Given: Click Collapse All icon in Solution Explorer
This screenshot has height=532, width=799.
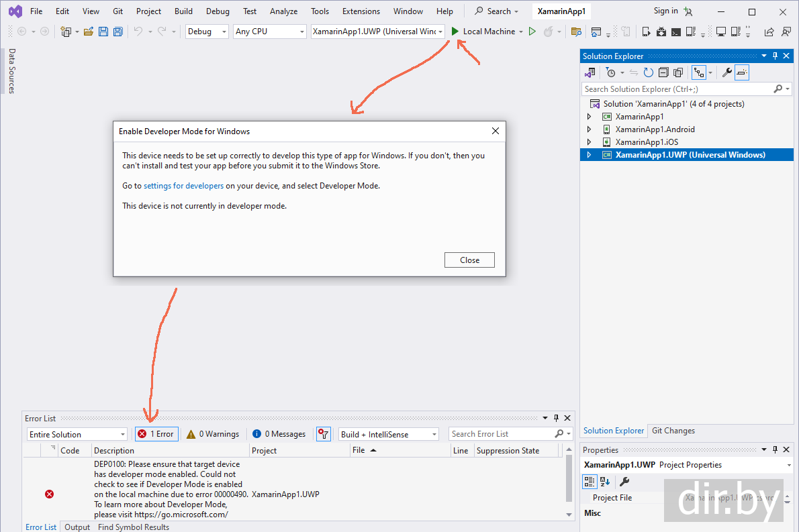Looking at the screenshot, I should tap(663, 72).
